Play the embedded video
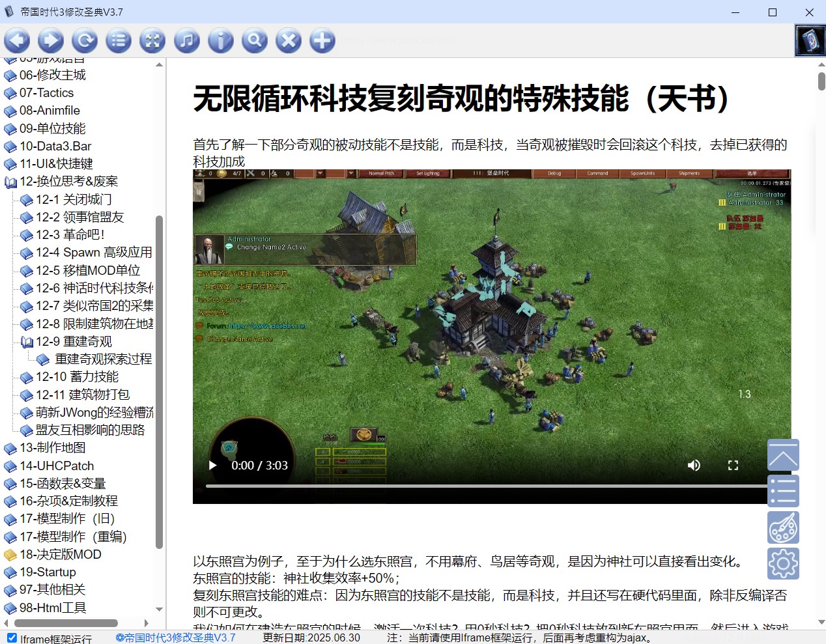This screenshot has width=826, height=644. pyautogui.click(x=212, y=465)
